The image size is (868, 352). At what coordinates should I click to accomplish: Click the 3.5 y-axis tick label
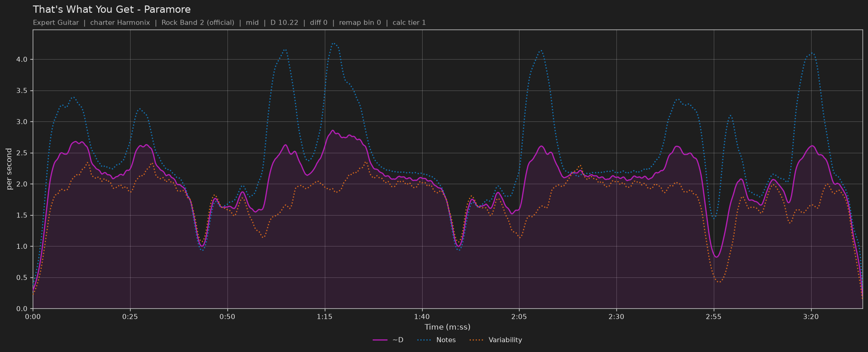22,91
